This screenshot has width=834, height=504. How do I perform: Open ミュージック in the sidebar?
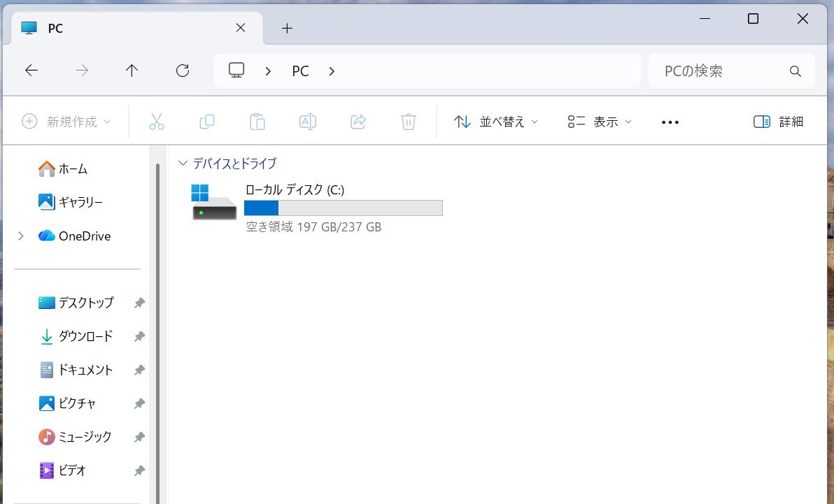click(x=75, y=436)
